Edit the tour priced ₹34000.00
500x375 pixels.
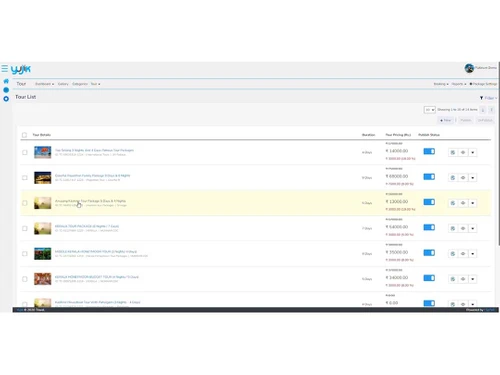pyautogui.click(x=453, y=279)
